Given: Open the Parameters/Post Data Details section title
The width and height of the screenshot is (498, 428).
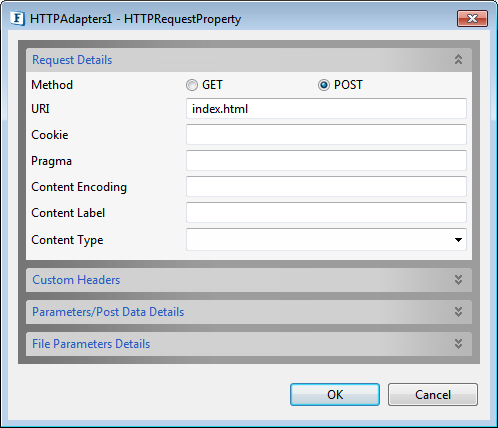Looking at the screenshot, I should [108, 312].
